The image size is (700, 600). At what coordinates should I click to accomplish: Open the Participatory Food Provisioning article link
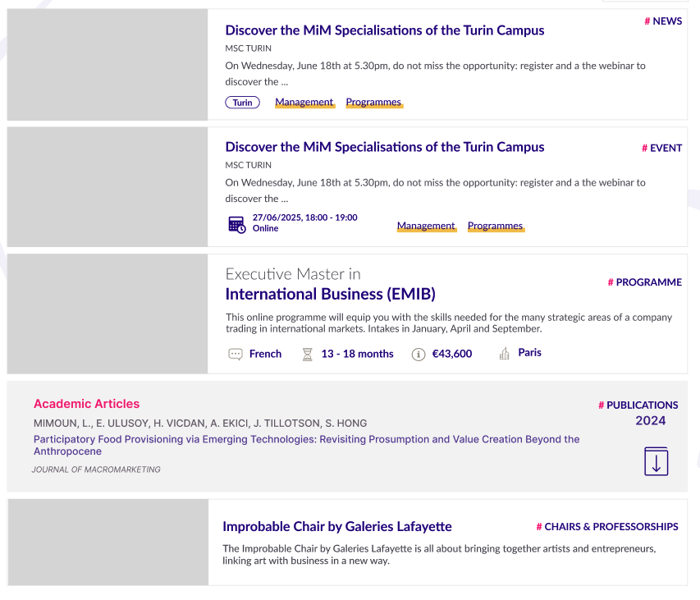[306, 445]
